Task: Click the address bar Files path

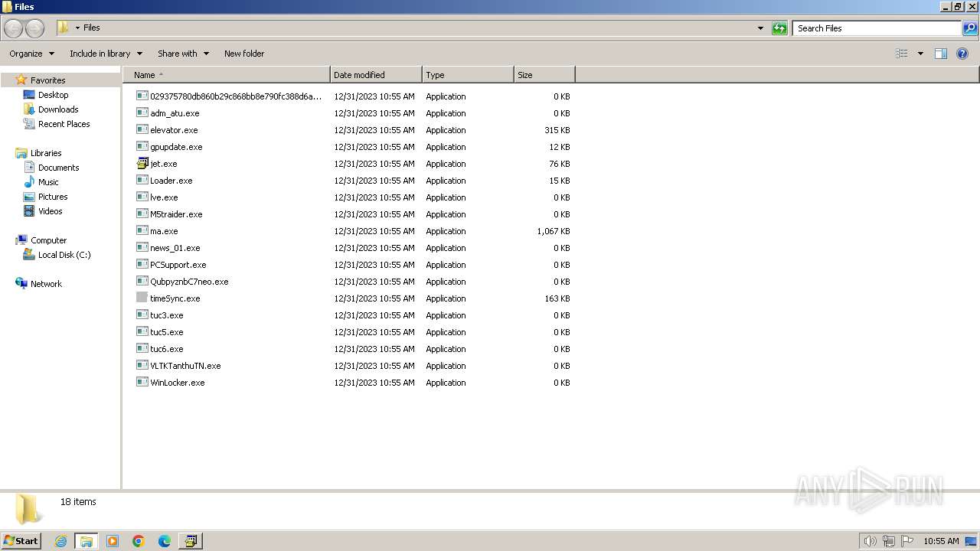Action: (92, 28)
